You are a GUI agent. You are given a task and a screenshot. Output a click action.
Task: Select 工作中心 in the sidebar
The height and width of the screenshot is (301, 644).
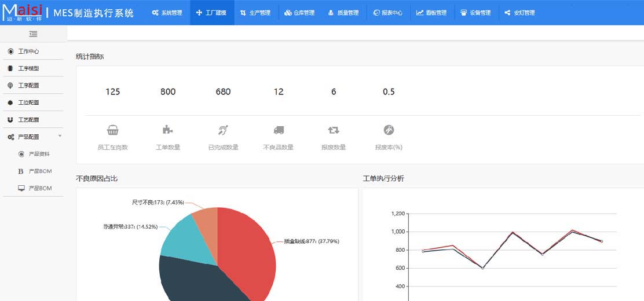click(x=28, y=52)
